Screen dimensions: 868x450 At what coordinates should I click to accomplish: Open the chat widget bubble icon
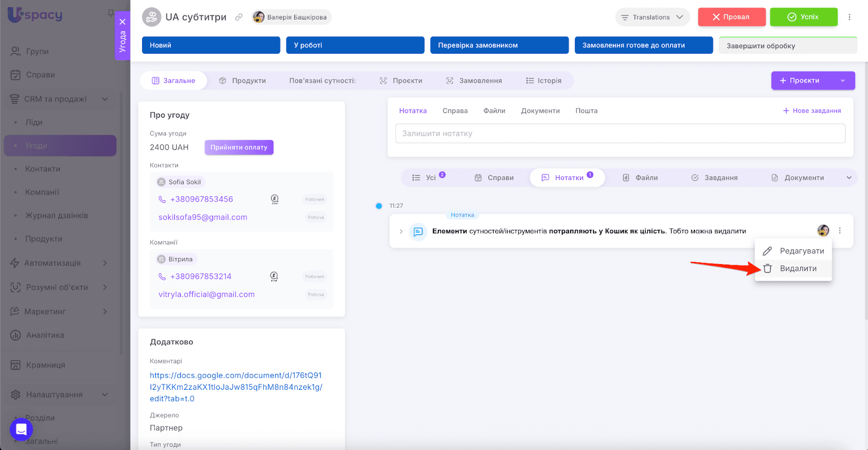(21, 430)
